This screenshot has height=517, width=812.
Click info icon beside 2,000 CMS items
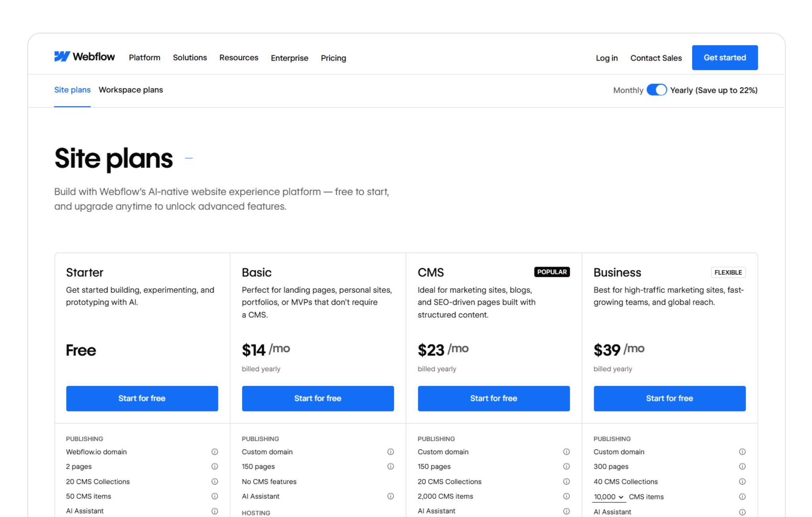coord(567,496)
